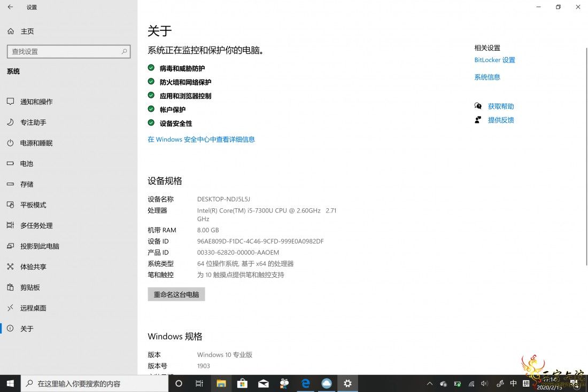Click green check icon beside 帐户保护
The height and width of the screenshot is (392, 588).
151,108
